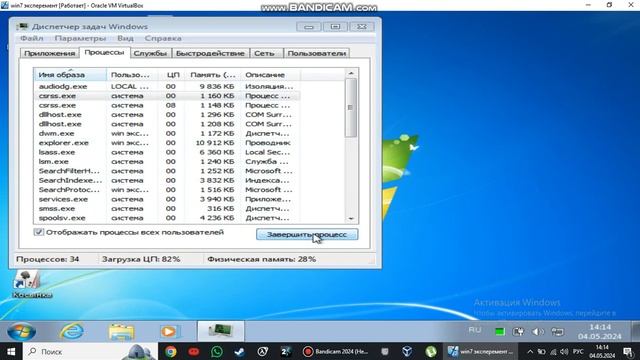Image resolution: width=640 pixels, height=360 pixels.
Task: Click the Task Manager title bar icon
Action: pyautogui.click(x=22, y=27)
